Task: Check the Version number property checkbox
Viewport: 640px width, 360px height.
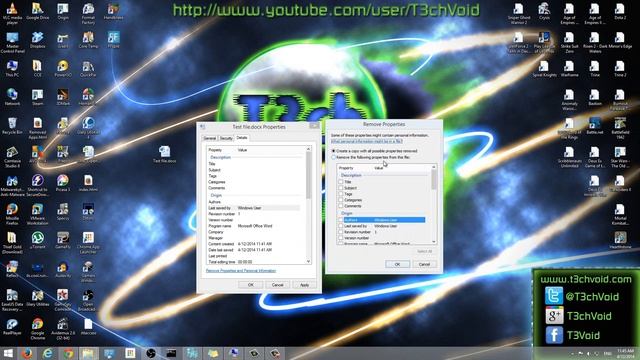Action: tap(340, 238)
